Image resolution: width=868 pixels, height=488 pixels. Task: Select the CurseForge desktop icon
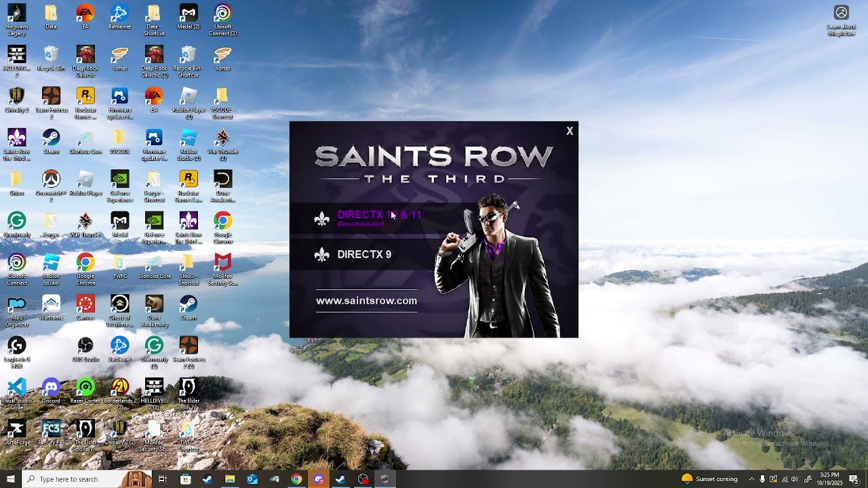(x=17, y=432)
